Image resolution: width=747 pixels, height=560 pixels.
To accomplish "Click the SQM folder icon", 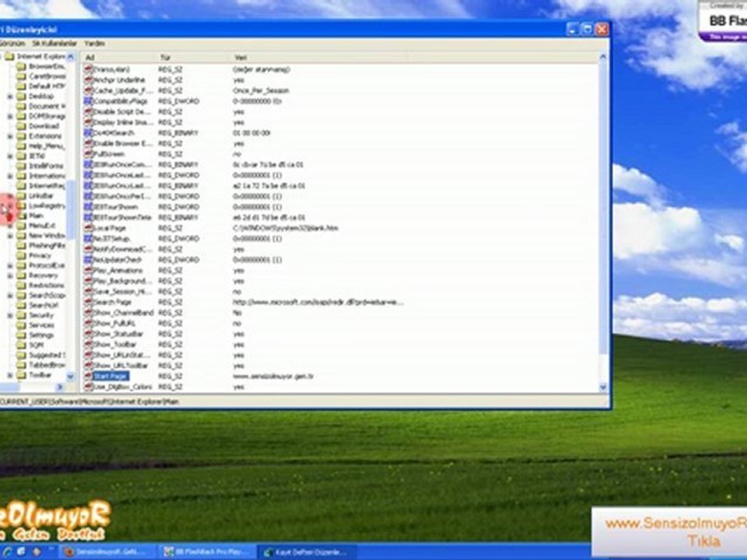I will pyautogui.click(x=21, y=345).
